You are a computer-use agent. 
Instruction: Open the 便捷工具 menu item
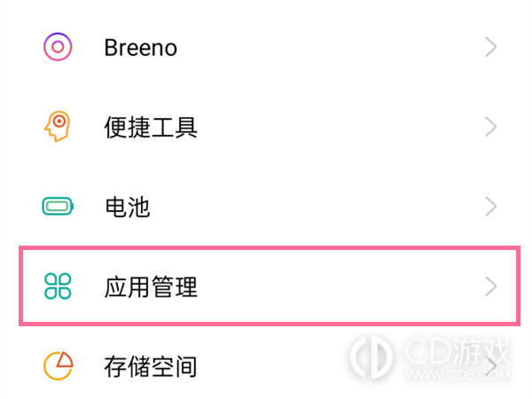click(151, 127)
